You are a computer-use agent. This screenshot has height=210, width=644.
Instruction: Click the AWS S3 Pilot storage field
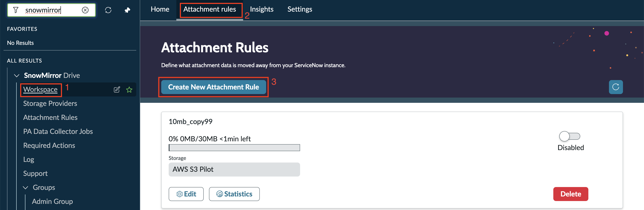click(x=234, y=170)
